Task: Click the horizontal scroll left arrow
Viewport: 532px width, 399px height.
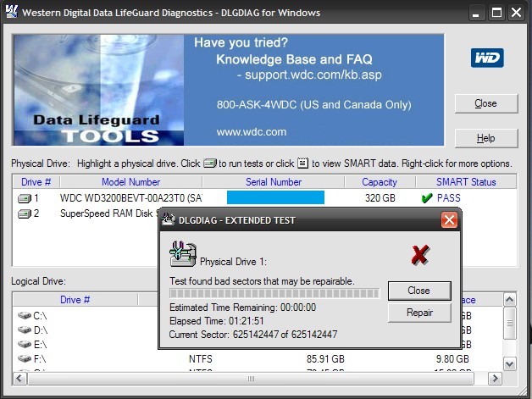Action: (19, 379)
